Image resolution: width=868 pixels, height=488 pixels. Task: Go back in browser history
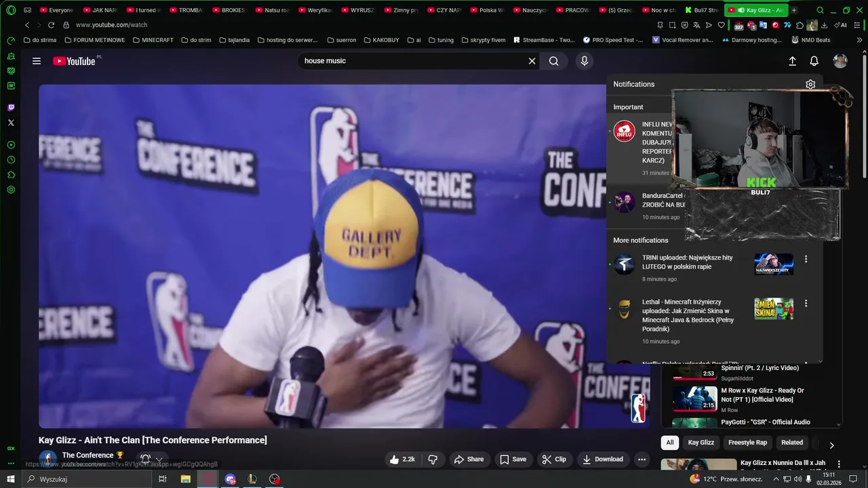click(27, 25)
